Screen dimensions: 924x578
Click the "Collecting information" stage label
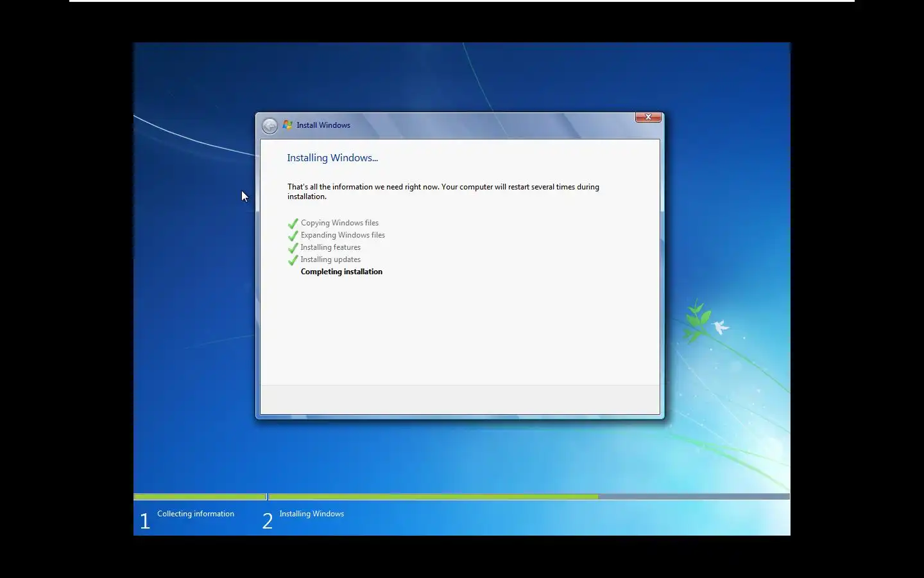(x=196, y=514)
